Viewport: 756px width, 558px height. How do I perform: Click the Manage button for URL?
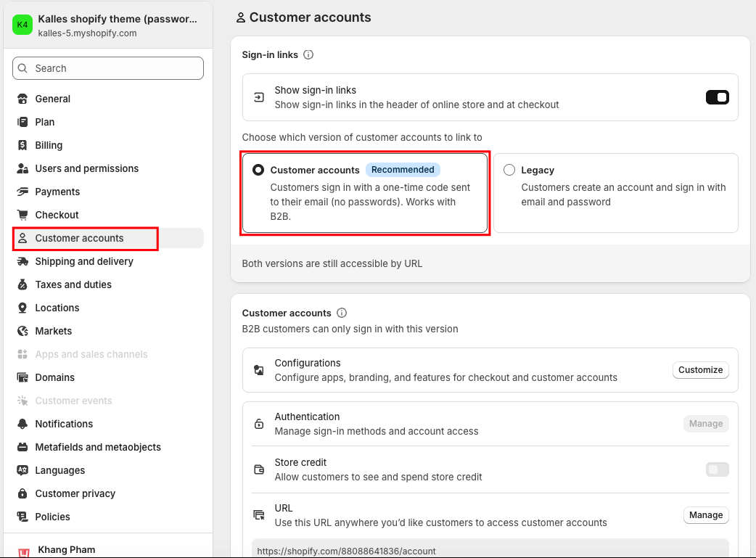pos(705,515)
